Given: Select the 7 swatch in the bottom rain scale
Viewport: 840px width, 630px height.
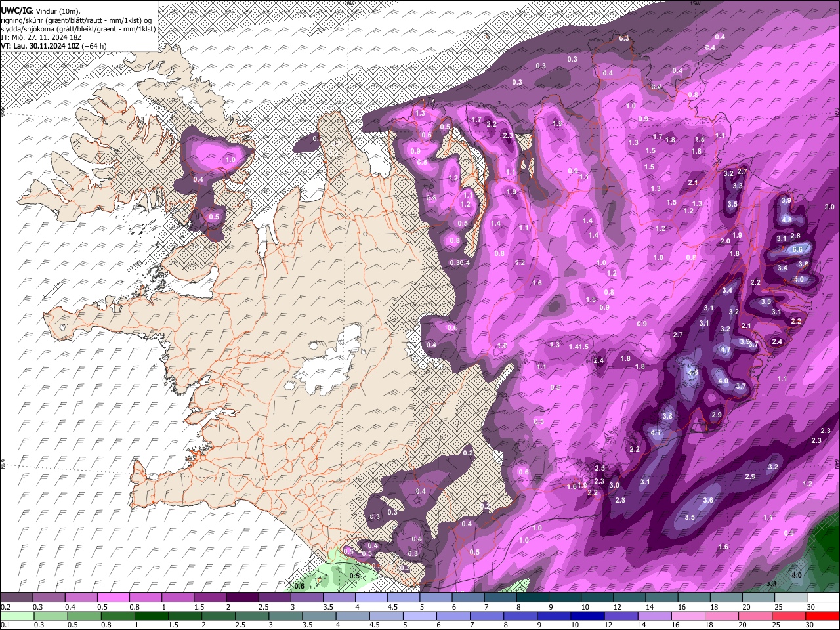Looking at the screenshot, I should coord(487,616).
